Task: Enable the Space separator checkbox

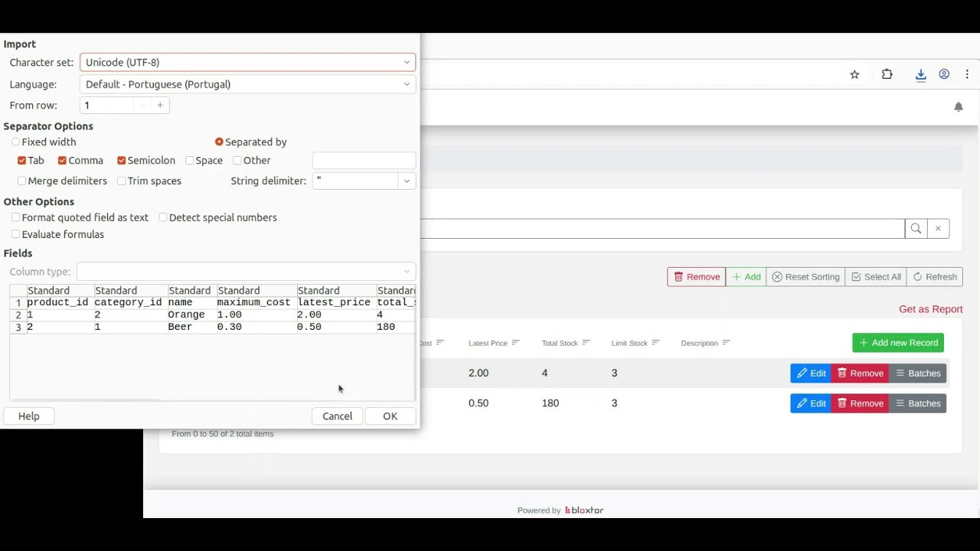Action: pos(189,161)
